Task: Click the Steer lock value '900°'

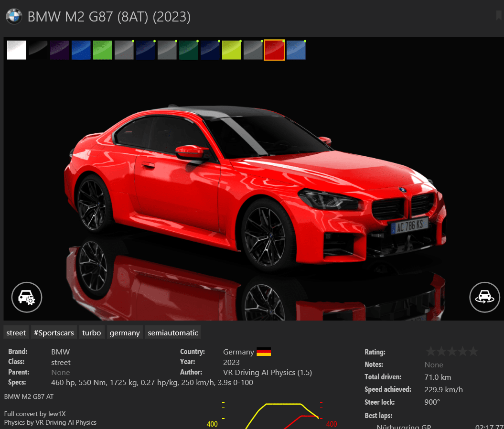Action: click(432, 402)
